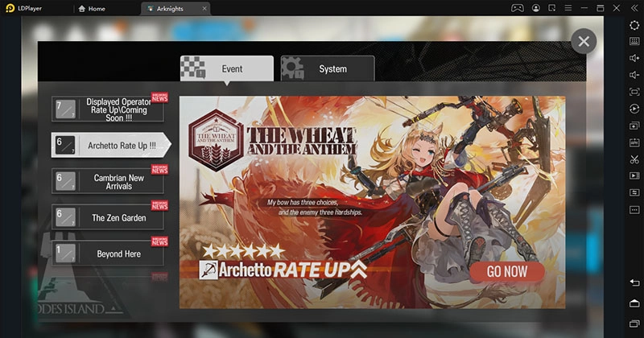Click the Android home icon
Viewport: 644px width, 338px height.
(634, 303)
